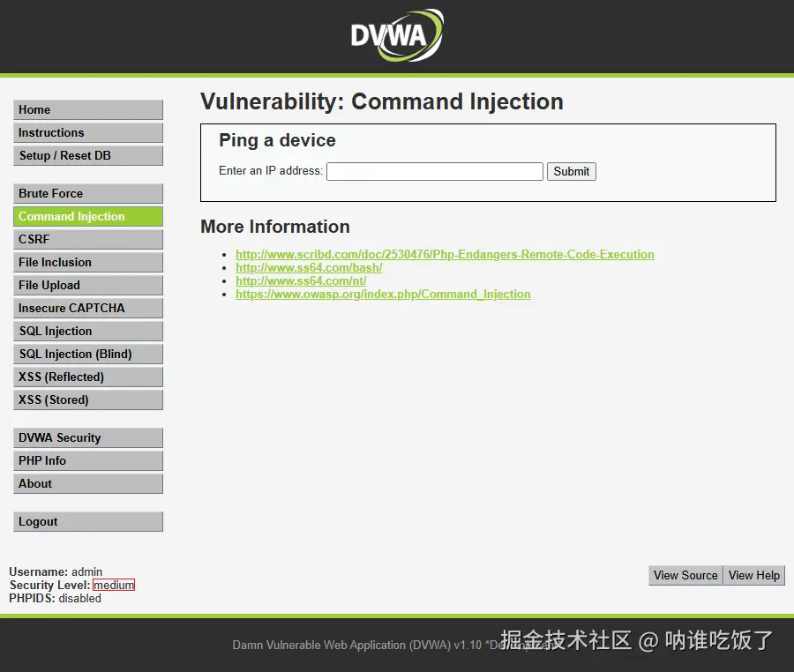
Task: Open SQL Injection page
Action: tap(88, 331)
